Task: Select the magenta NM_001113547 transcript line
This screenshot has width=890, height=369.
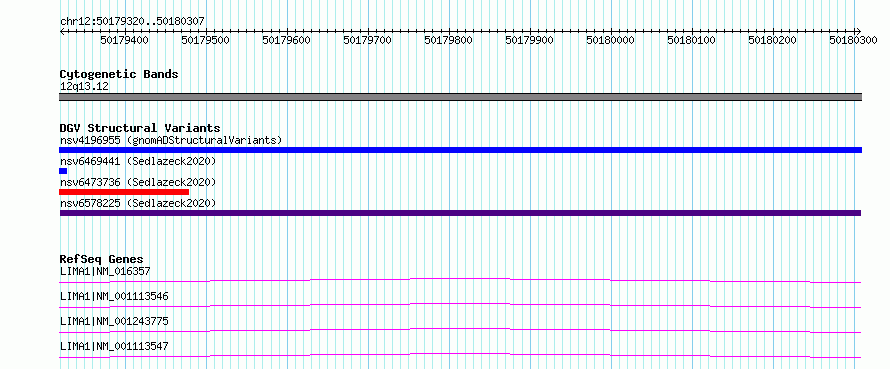Action: (x=460, y=355)
